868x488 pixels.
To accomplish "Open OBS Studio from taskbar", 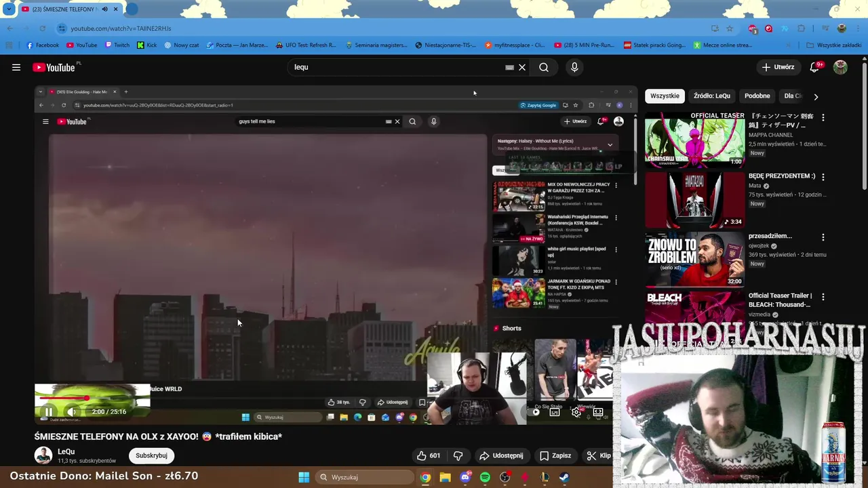I will click(505, 477).
